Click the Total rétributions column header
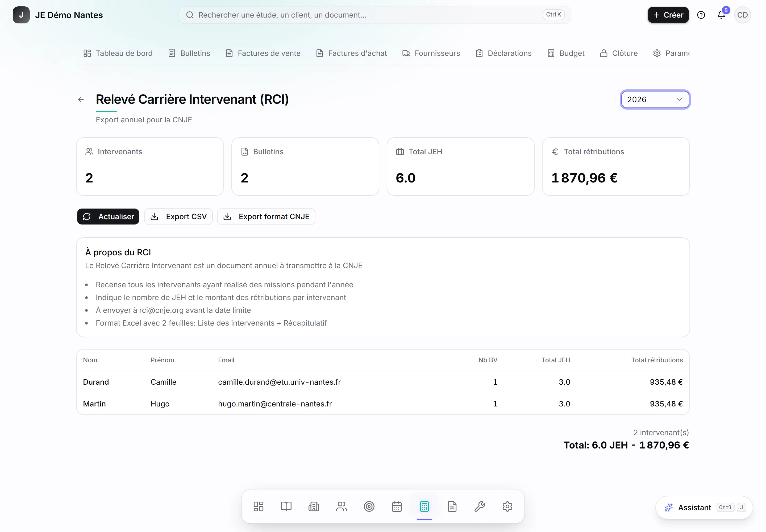766x532 pixels. pyautogui.click(x=657, y=360)
